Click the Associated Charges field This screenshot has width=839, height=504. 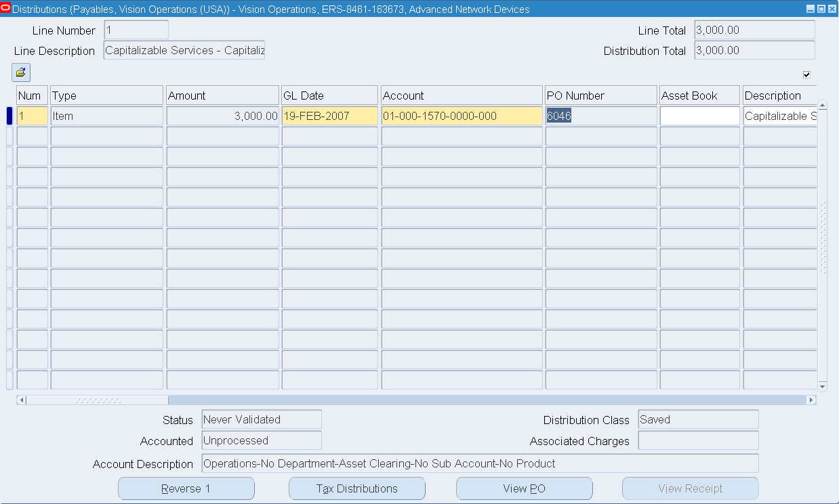click(699, 440)
